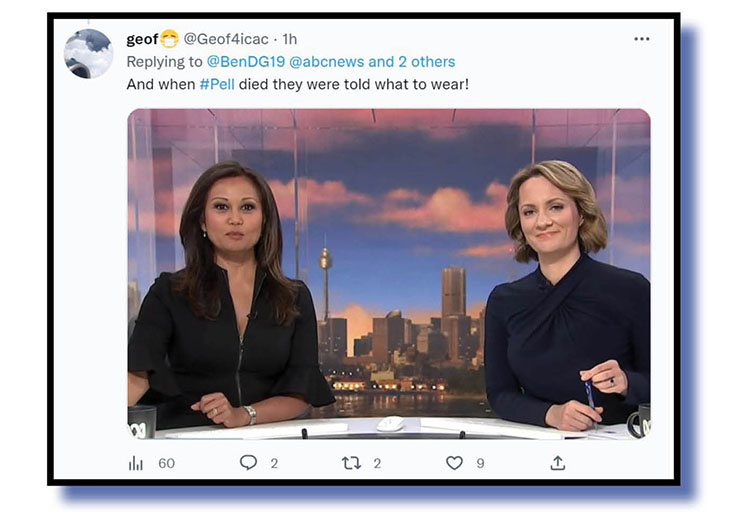
Task: Click the view count 60
Action: pos(166,463)
